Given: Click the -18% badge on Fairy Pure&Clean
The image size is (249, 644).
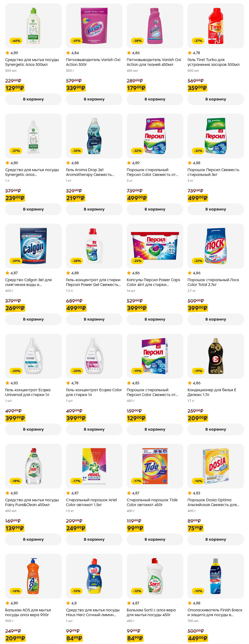Looking at the screenshot, I should pos(16,481).
